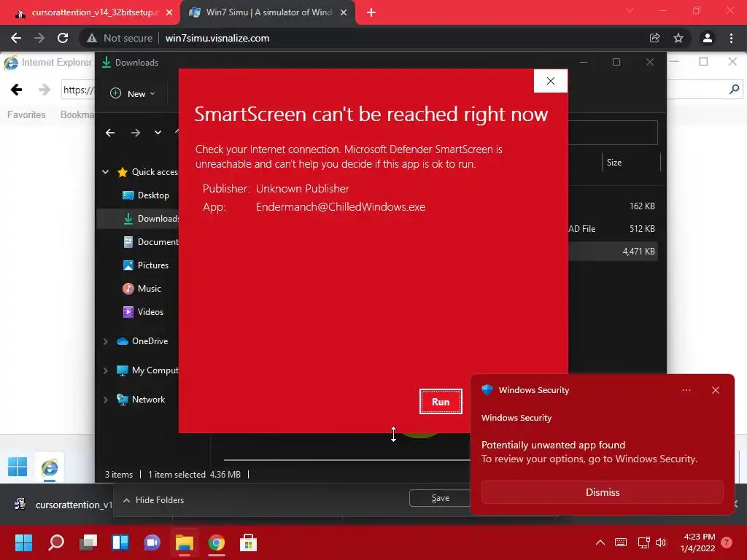Open OneDrive in navigation pane
Screen dimensions: 747x560
(x=142, y=341)
